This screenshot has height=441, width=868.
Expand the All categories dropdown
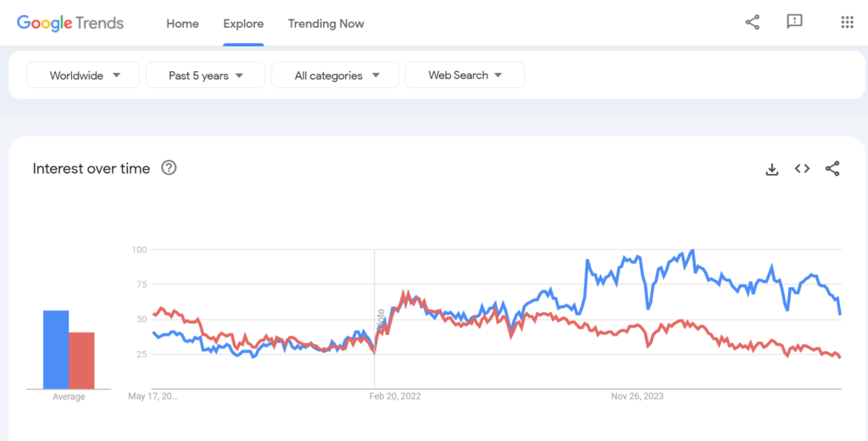click(x=335, y=75)
